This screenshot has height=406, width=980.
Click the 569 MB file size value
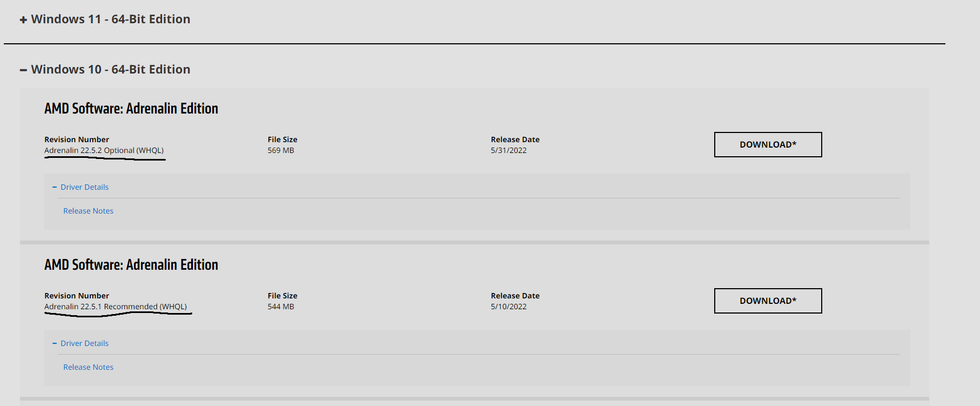coord(281,150)
